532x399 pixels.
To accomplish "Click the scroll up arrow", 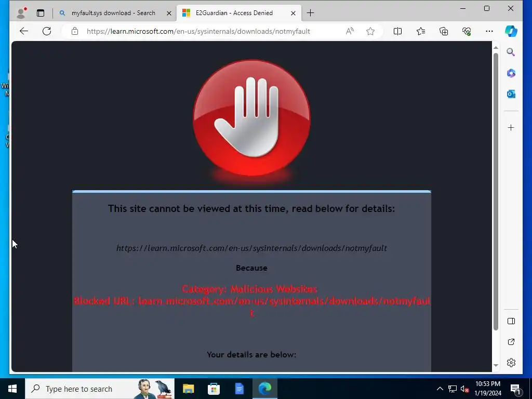I will pos(496,48).
